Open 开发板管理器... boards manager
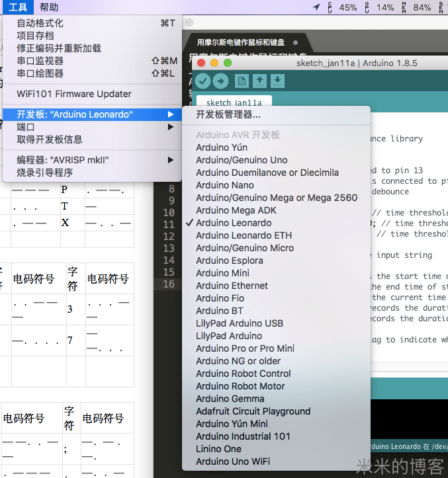448x478 pixels. 228,114
